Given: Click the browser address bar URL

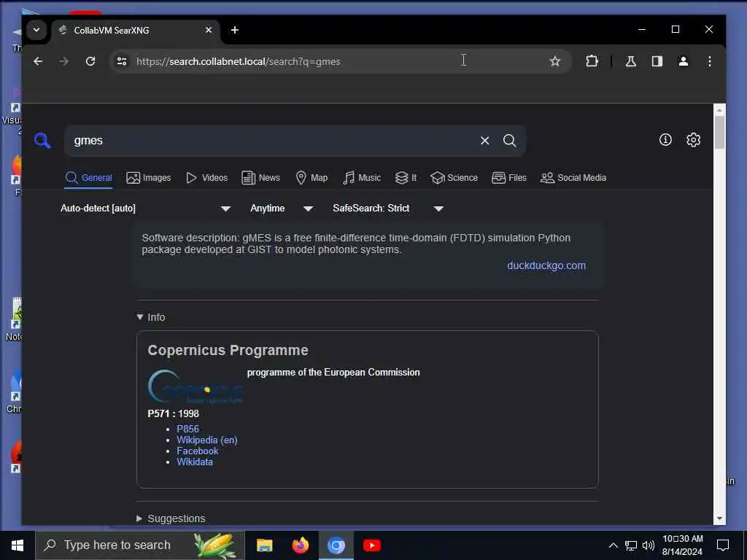Looking at the screenshot, I should (x=239, y=61).
